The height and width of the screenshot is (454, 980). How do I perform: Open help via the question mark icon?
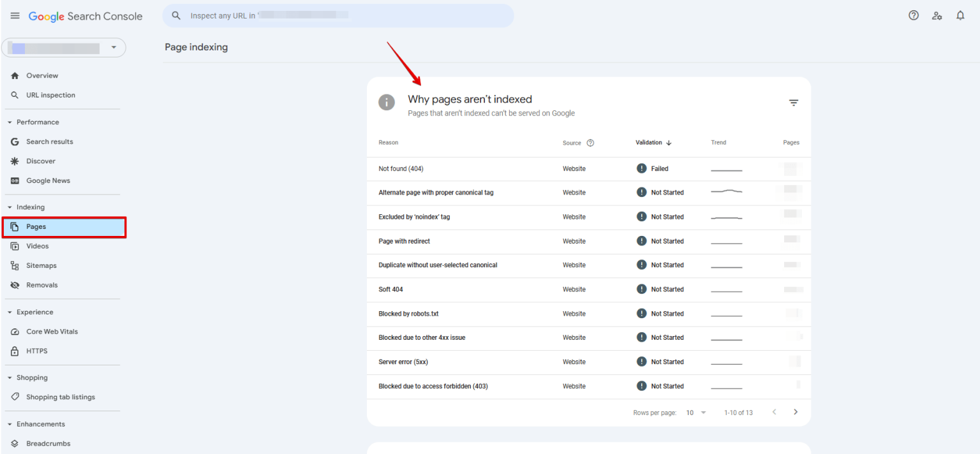(913, 15)
